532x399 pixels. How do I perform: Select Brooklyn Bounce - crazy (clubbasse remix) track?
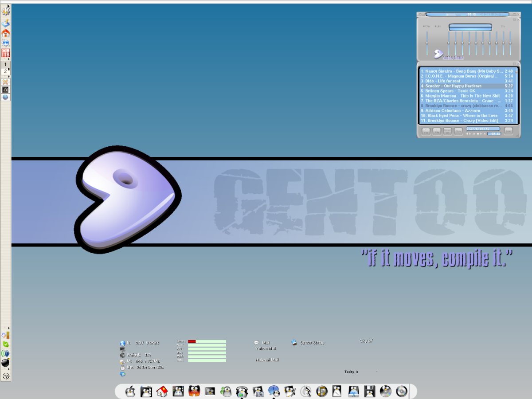coord(467,106)
